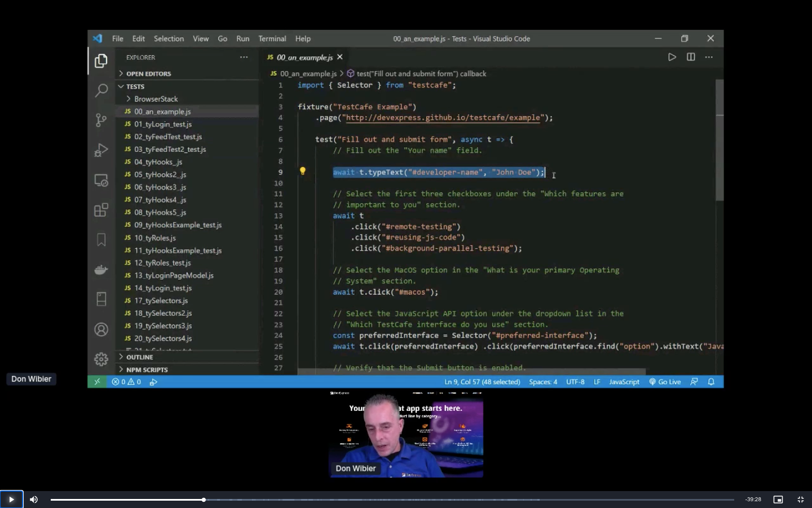812x508 pixels.
Task: Click the video progress bar
Action: click(x=392, y=500)
